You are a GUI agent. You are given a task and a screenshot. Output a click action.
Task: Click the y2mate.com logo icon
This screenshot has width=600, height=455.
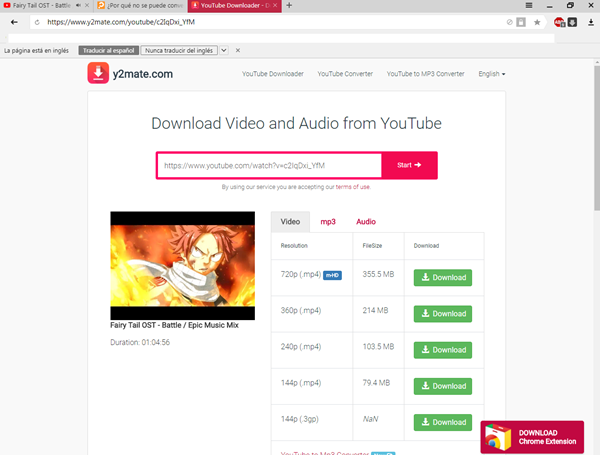click(98, 73)
